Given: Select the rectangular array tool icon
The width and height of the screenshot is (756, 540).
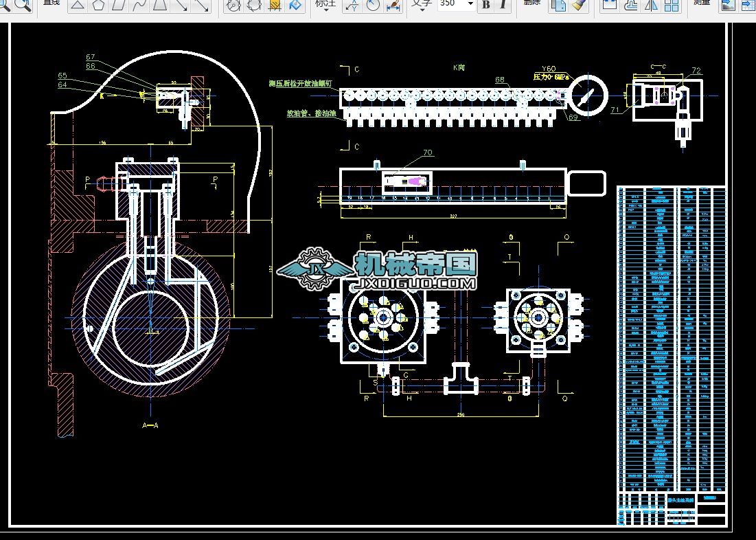Looking at the screenshot, I should click(x=672, y=5).
